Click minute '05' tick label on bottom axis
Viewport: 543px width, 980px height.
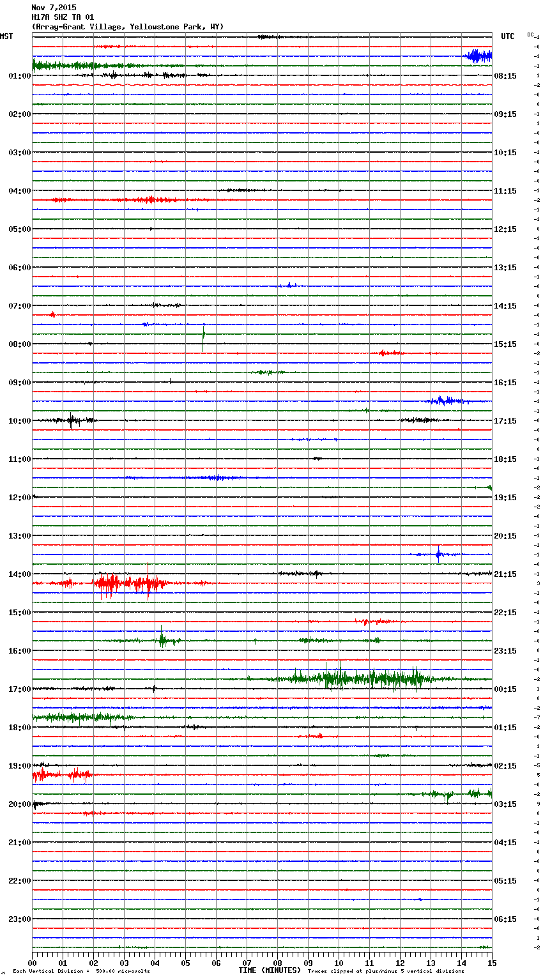[x=185, y=963]
